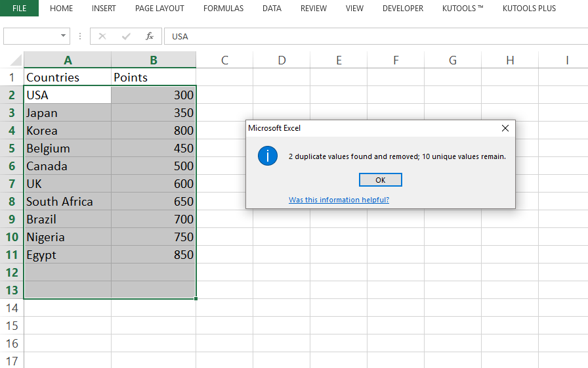The width and height of the screenshot is (588, 368).
Task: Click the Insert Function fx icon
Action: click(x=150, y=36)
